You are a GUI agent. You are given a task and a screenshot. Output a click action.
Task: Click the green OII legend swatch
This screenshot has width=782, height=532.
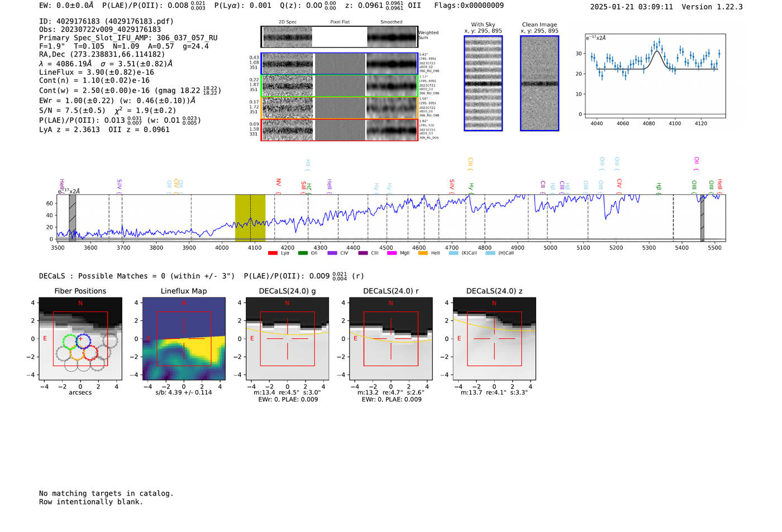303,253
